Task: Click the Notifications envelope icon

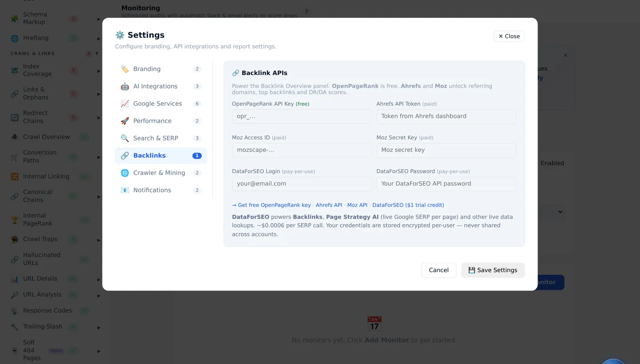Action: tap(125, 190)
